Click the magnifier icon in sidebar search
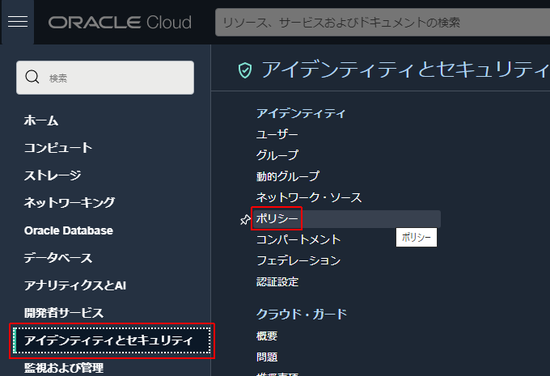Screen dimensions: 550x376 (x=32, y=77)
